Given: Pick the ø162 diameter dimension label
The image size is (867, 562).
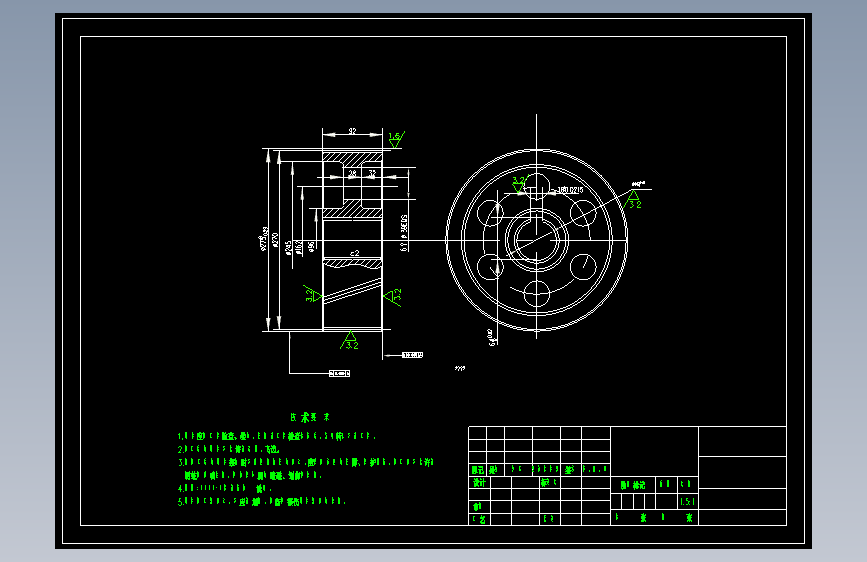Looking at the screenshot, I should [x=299, y=247].
